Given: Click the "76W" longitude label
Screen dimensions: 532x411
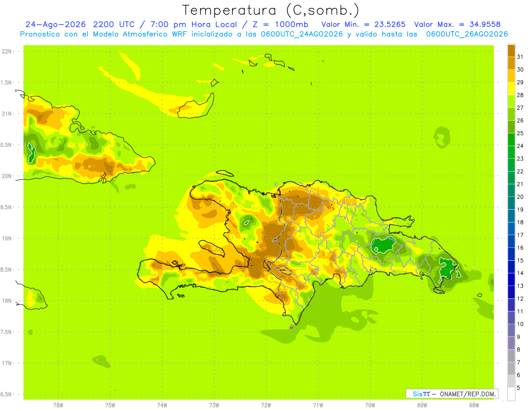Looking at the screenshot, I should click(x=58, y=405).
